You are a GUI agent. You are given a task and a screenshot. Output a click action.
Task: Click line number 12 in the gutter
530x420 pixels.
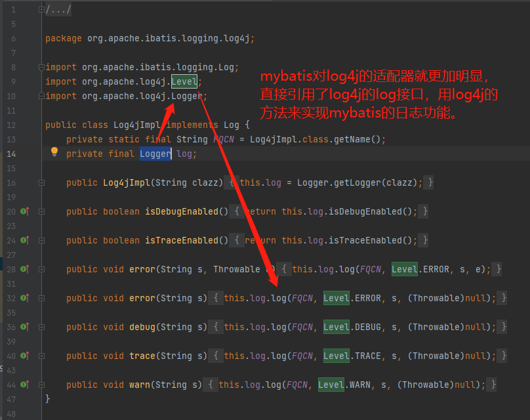11,125
